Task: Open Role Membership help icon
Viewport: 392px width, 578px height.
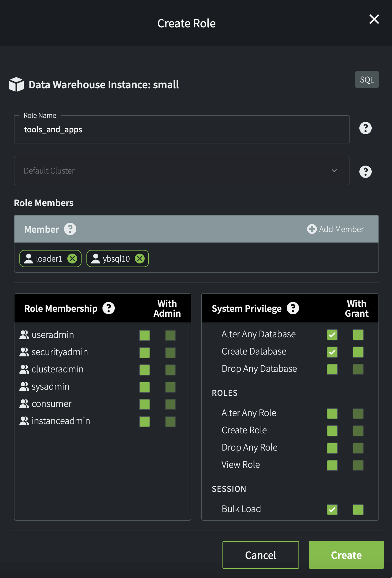Action: (x=109, y=308)
